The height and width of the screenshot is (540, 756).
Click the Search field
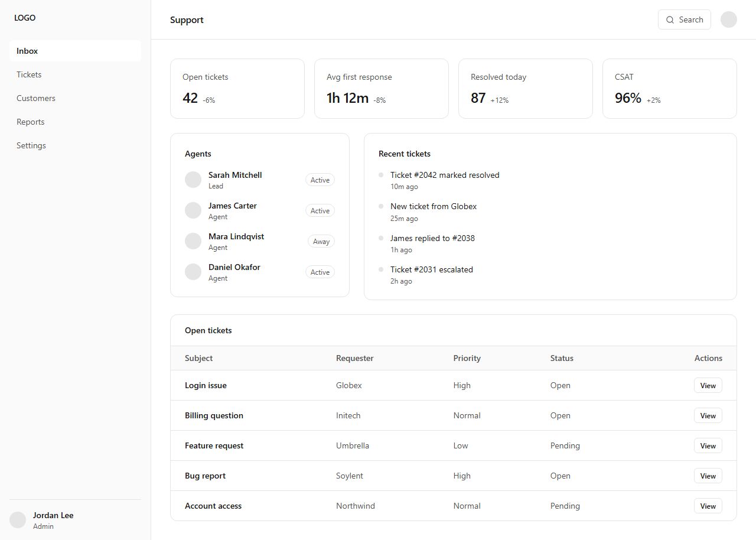[x=685, y=19]
